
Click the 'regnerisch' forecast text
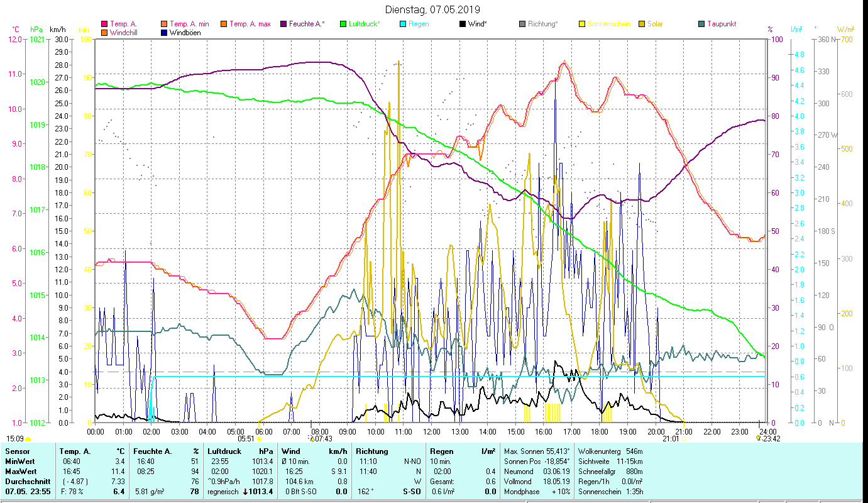coord(224,492)
